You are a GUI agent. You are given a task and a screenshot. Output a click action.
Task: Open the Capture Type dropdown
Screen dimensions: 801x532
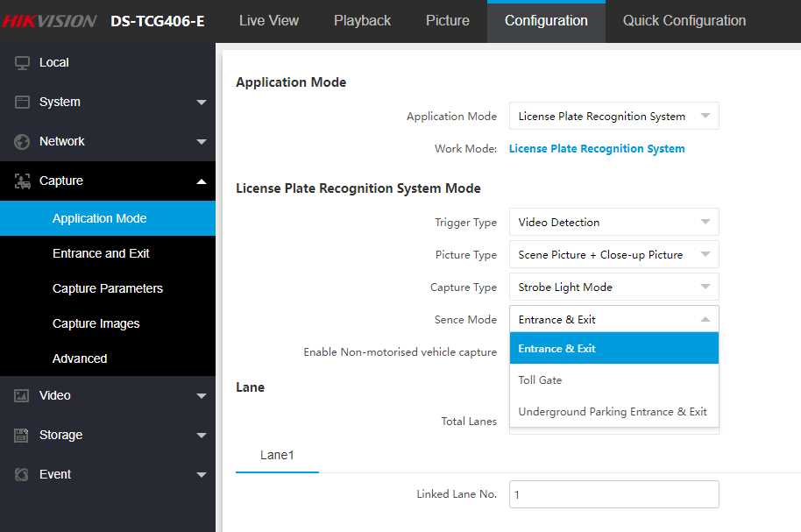point(613,287)
